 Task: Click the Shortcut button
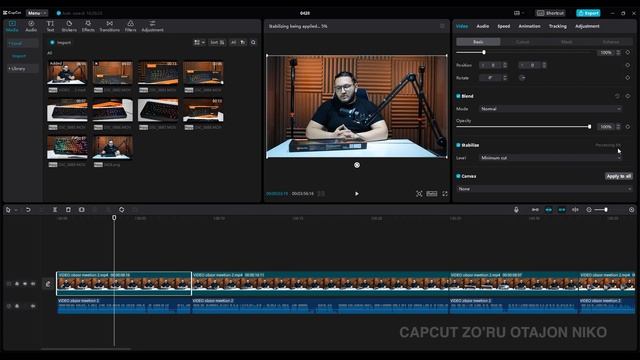coord(550,13)
